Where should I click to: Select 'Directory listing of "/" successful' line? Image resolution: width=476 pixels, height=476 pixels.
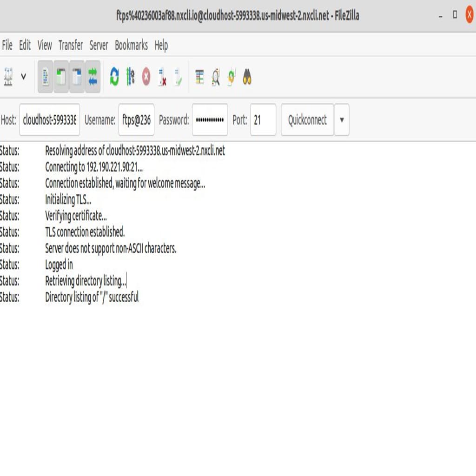pos(92,297)
